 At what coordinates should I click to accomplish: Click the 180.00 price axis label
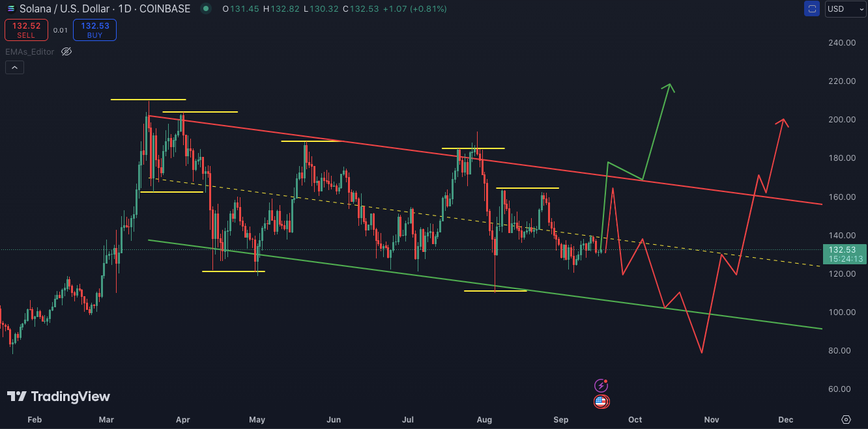[x=842, y=158]
